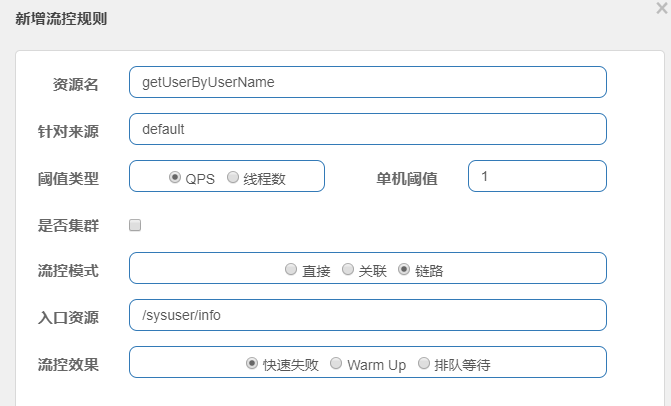Click the 资源名 field label
Screen dimensions: 671x406
coord(75,84)
